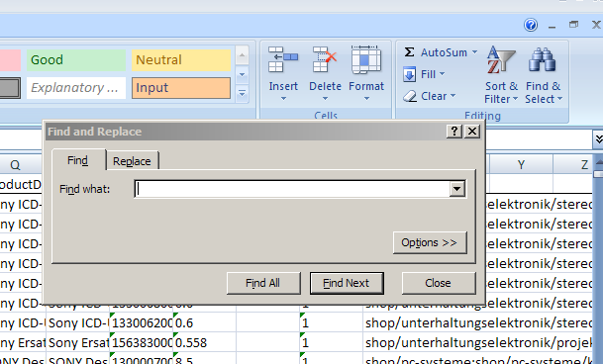Click the Options >> button
This screenshot has width=603, height=364.
(430, 242)
